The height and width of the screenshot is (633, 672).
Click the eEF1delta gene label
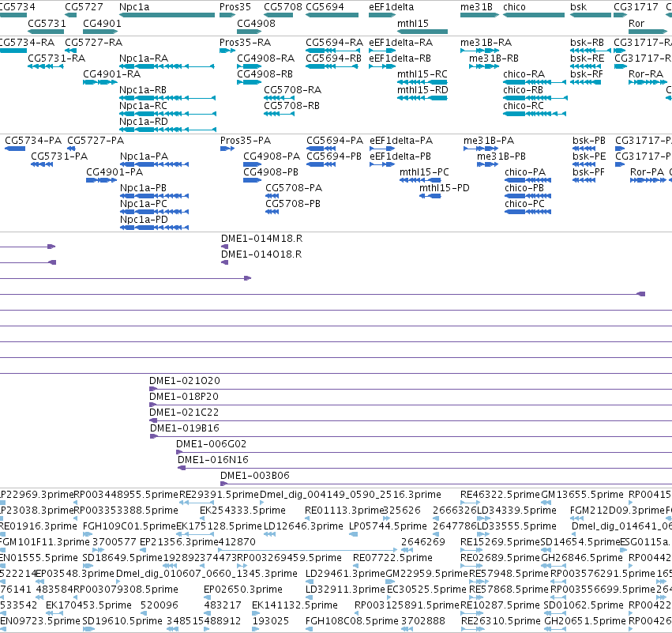[392, 7]
